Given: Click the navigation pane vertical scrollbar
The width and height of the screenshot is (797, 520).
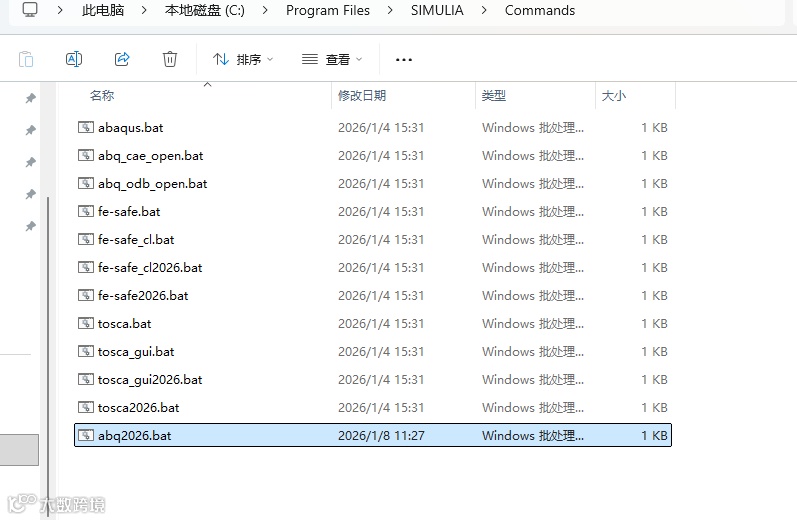Looking at the screenshot, I should 48,356.
